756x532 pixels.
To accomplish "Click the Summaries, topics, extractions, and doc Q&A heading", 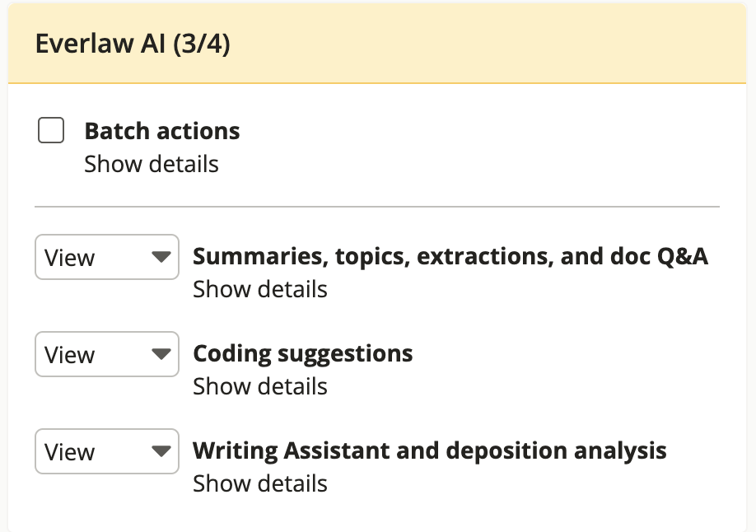I will pyautogui.click(x=450, y=256).
